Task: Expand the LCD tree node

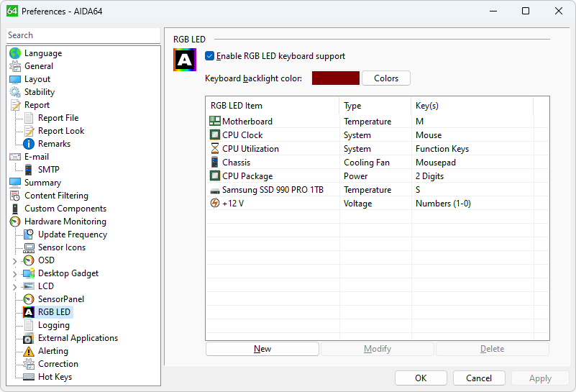Action: [x=14, y=286]
